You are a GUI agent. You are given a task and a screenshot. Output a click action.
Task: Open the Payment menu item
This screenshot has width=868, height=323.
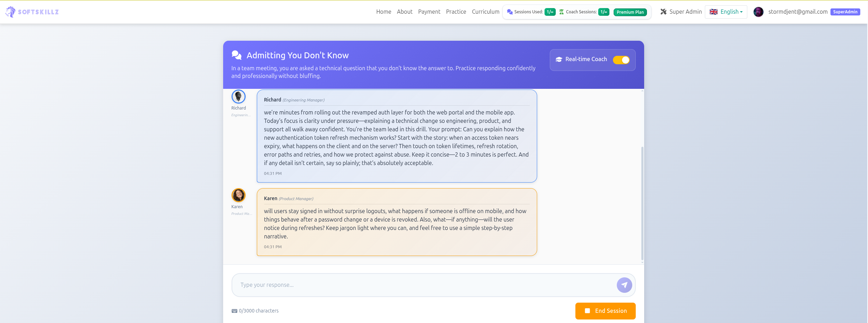429,12
